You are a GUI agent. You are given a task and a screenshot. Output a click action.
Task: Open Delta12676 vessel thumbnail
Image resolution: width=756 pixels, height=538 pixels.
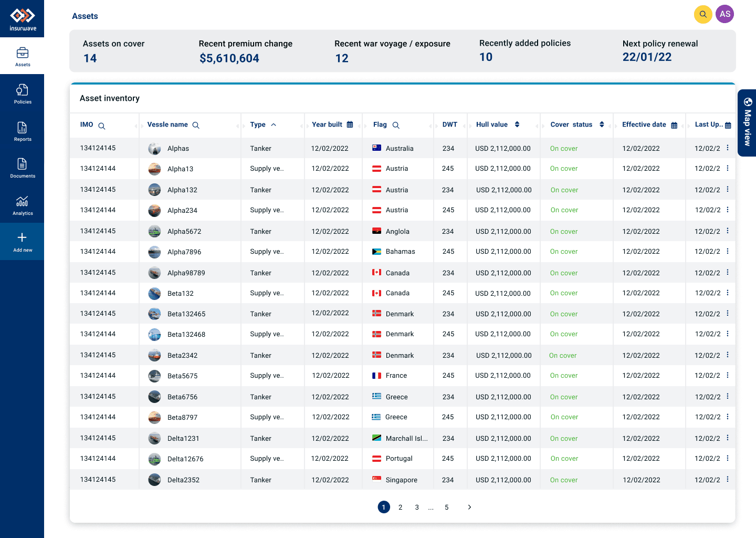click(x=154, y=459)
